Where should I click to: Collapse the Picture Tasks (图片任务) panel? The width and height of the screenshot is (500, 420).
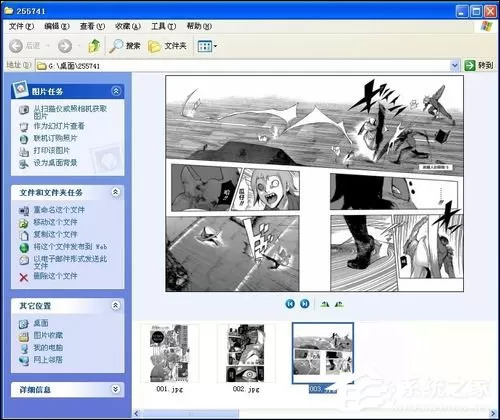point(116,91)
